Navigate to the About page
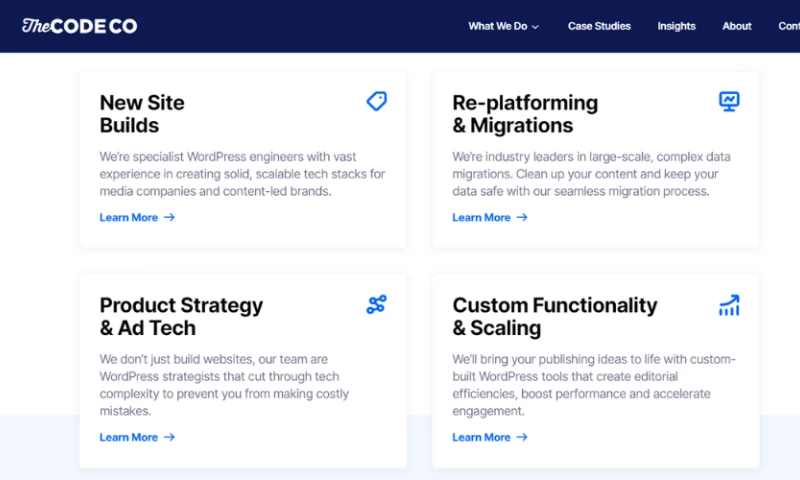Viewport: 800px width, 480px height. (x=737, y=26)
